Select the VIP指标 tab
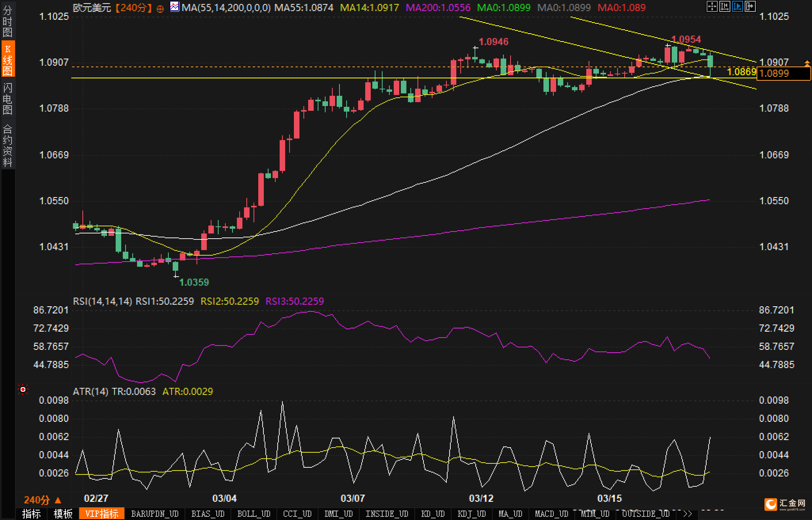Screen dimensions: 812x520 click(102, 514)
